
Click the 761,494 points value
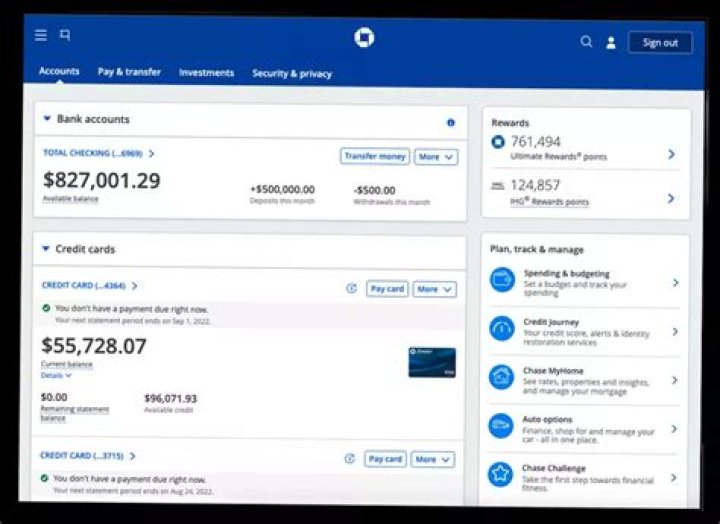(x=536, y=141)
